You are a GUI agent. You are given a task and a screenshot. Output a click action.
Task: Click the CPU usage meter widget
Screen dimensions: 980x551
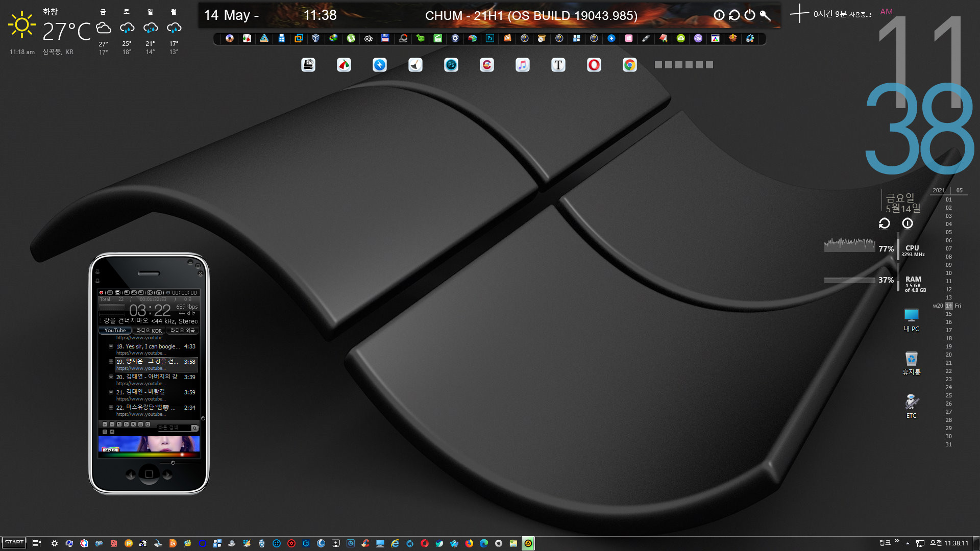coord(875,247)
